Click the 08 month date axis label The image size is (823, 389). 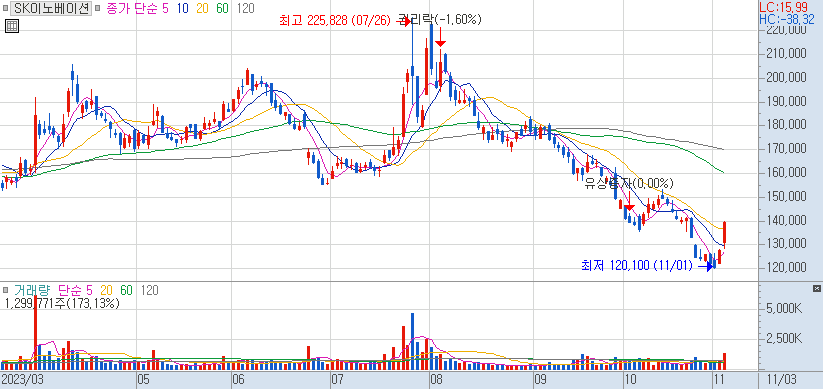pos(436,379)
